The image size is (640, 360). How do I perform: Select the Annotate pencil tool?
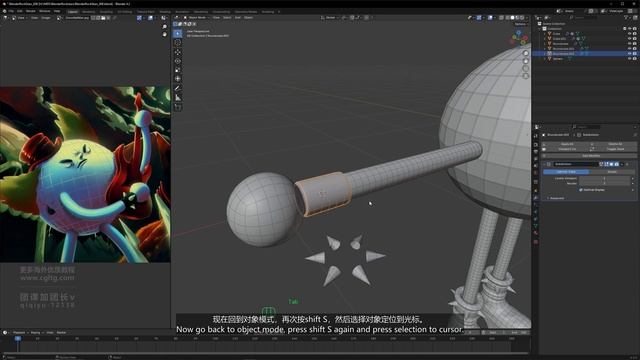click(x=178, y=88)
